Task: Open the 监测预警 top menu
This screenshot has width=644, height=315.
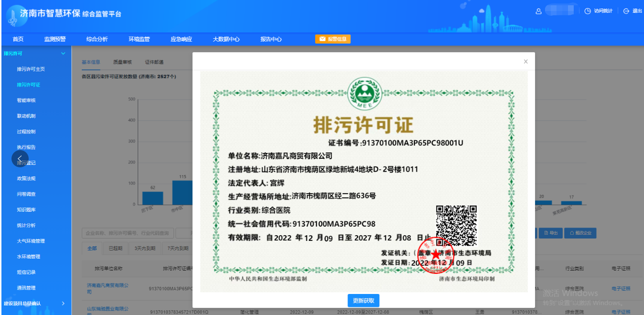Action: [x=55, y=39]
